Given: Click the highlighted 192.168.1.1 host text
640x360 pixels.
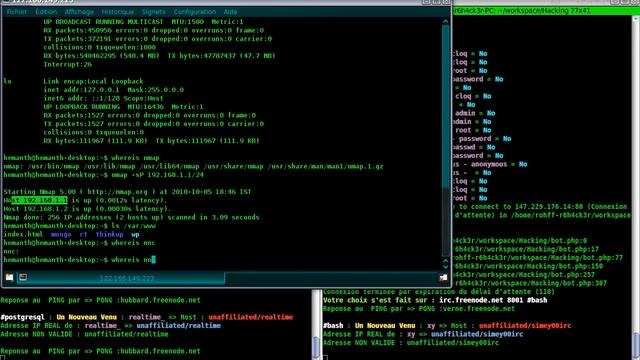Looking at the screenshot, I should [x=40, y=200].
